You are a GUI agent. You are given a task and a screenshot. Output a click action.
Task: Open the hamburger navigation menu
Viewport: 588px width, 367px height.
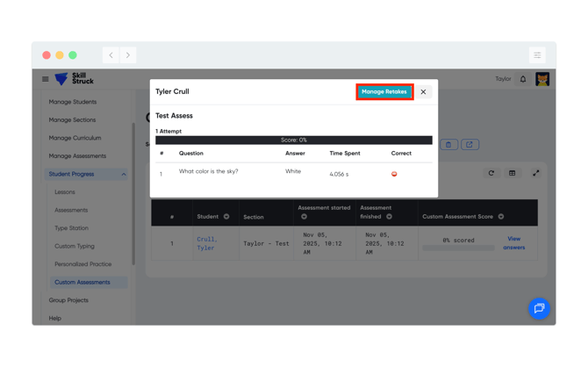(x=46, y=79)
